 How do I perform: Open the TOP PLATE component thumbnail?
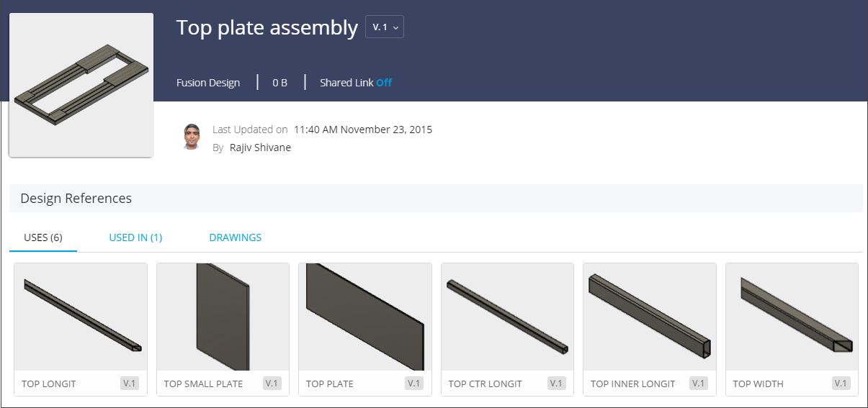[365, 317]
